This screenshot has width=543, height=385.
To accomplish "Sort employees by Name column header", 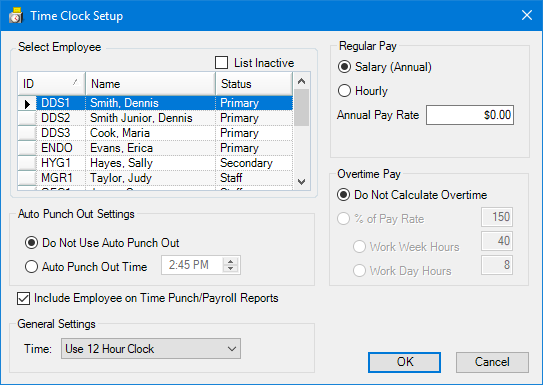I will pos(150,84).
